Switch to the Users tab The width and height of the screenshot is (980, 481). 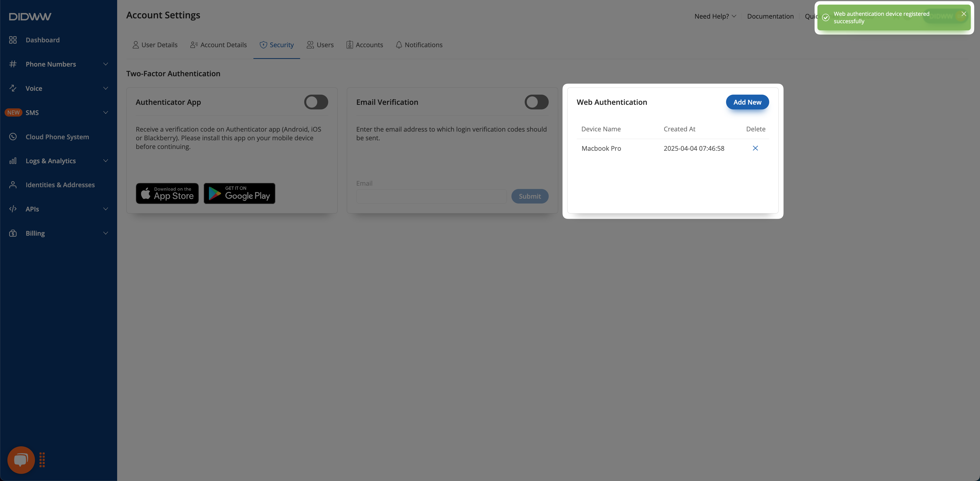click(x=320, y=45)
